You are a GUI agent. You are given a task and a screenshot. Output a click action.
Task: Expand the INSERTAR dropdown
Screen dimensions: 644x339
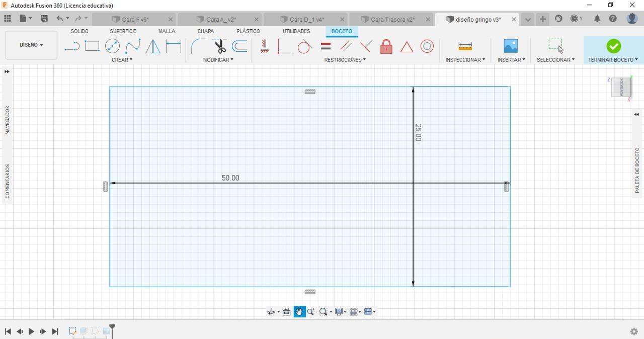[x=511, y=60]
